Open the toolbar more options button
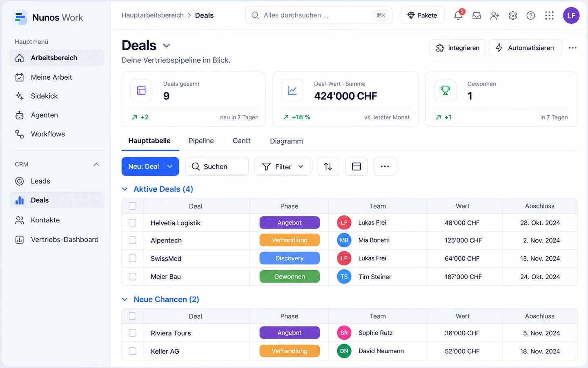 (385, 166)
